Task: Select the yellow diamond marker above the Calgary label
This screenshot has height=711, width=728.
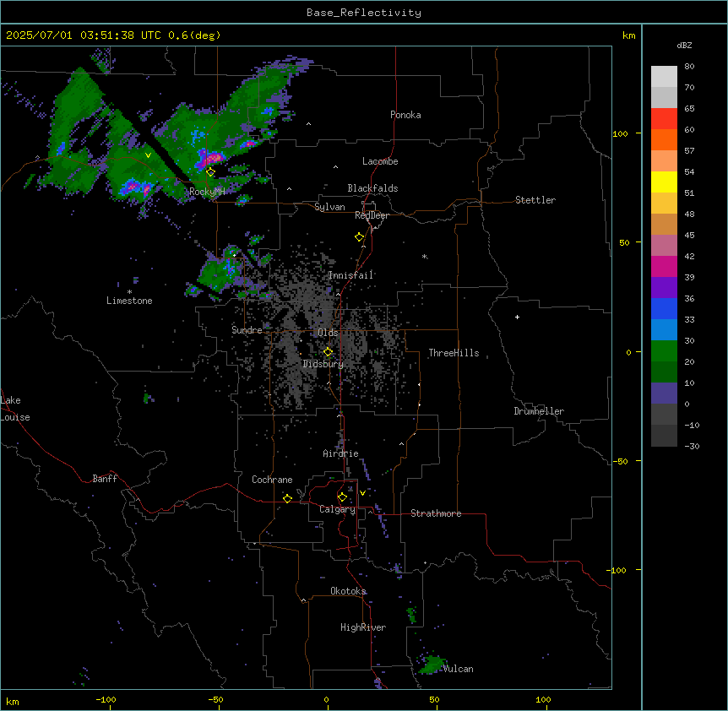Action: tap(342, 497)
